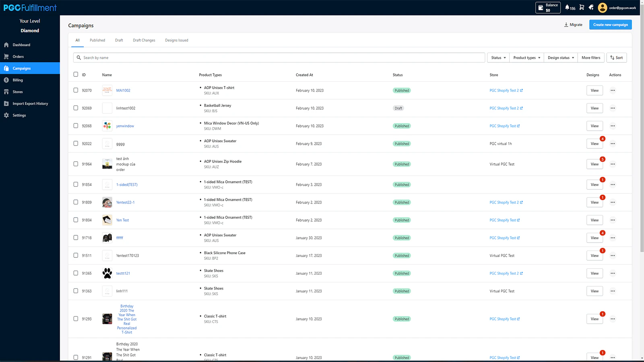This screenshot has height=362, width=644.
Task: Check the box for campaign 92069
Action: (76, 108)
